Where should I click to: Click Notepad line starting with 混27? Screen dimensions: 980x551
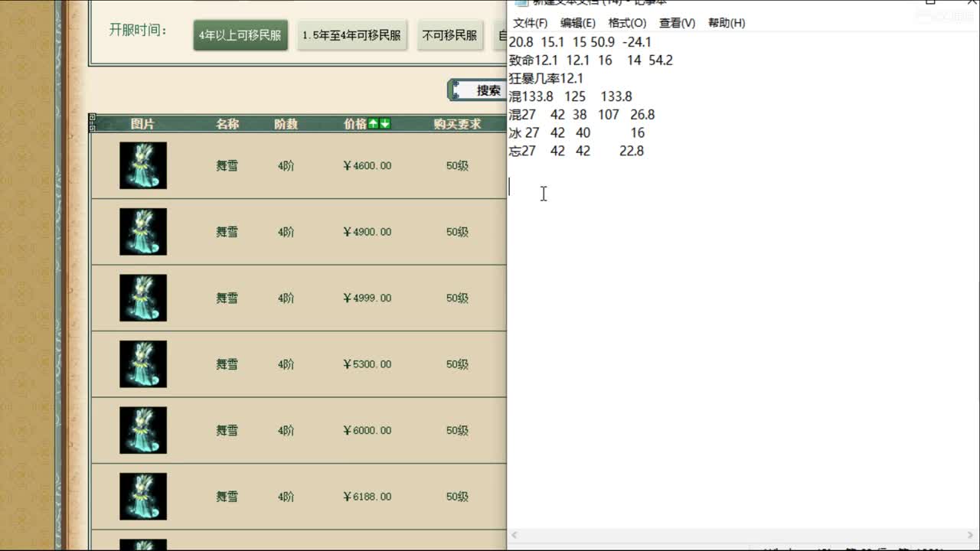coord(582,115)
